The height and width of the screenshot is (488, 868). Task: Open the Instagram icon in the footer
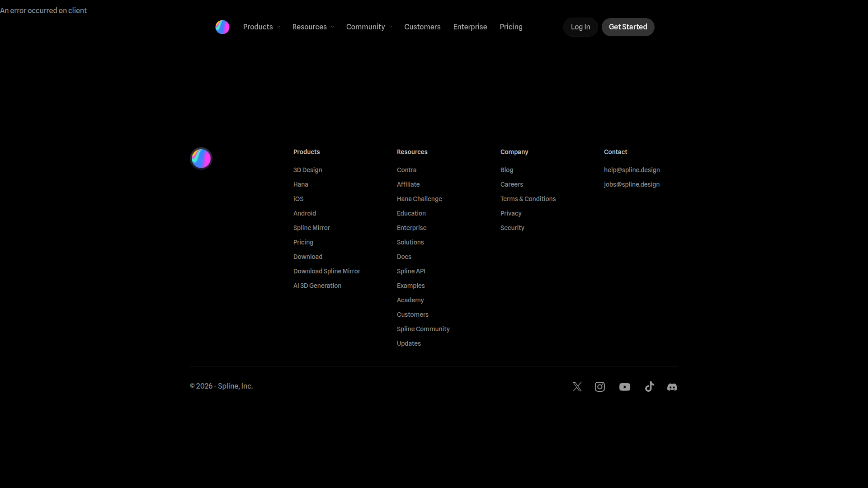(600, 387)
